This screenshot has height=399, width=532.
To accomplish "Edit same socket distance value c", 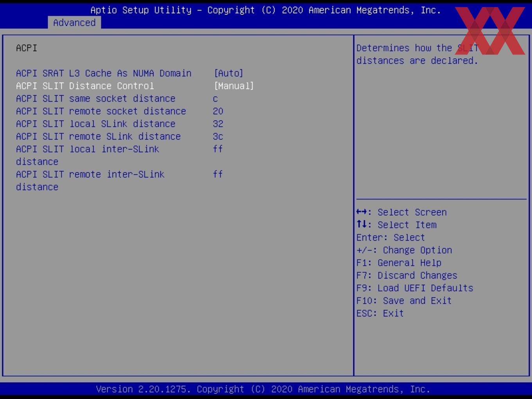I will (x=215, y=99).
